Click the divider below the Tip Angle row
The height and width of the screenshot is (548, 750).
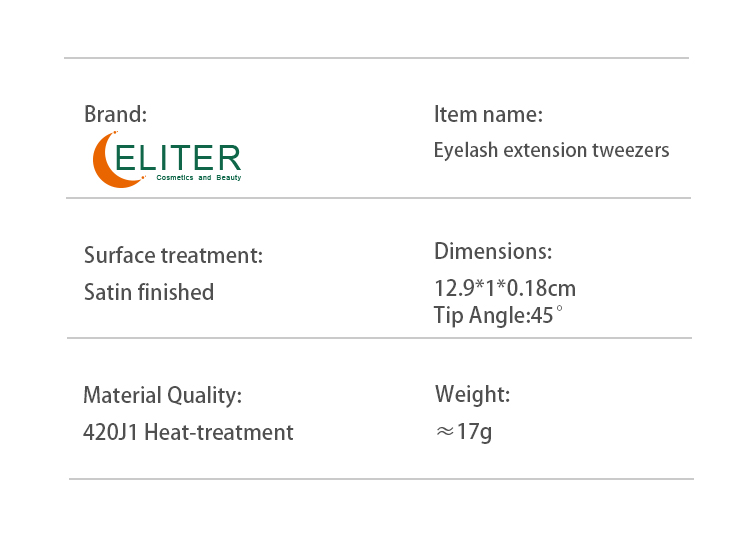point(378,338)
